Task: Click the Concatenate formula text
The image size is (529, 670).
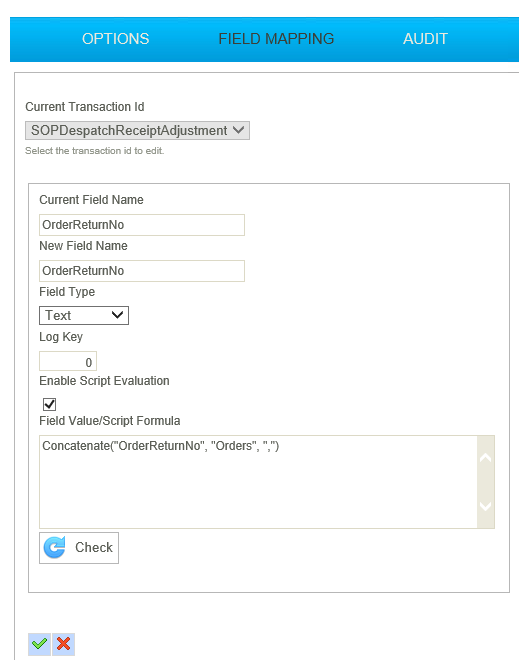Action: [x=161, y=446]
